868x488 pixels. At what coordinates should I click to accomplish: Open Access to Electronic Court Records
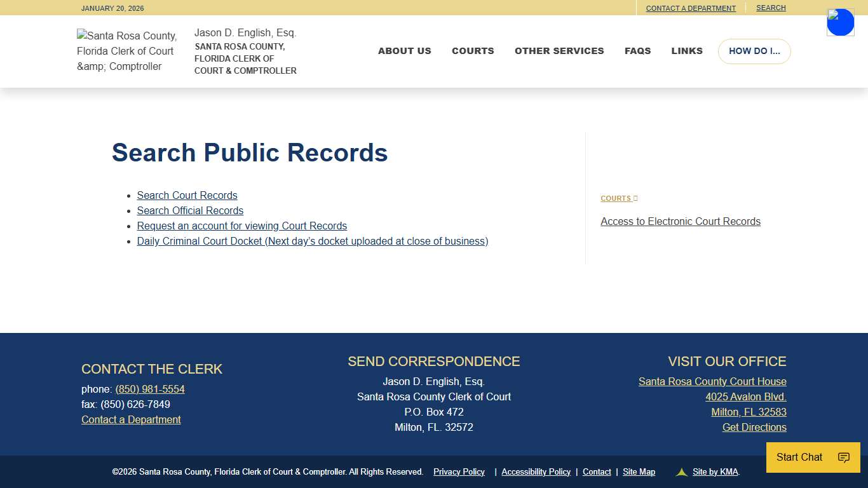(x=681, y=221)
